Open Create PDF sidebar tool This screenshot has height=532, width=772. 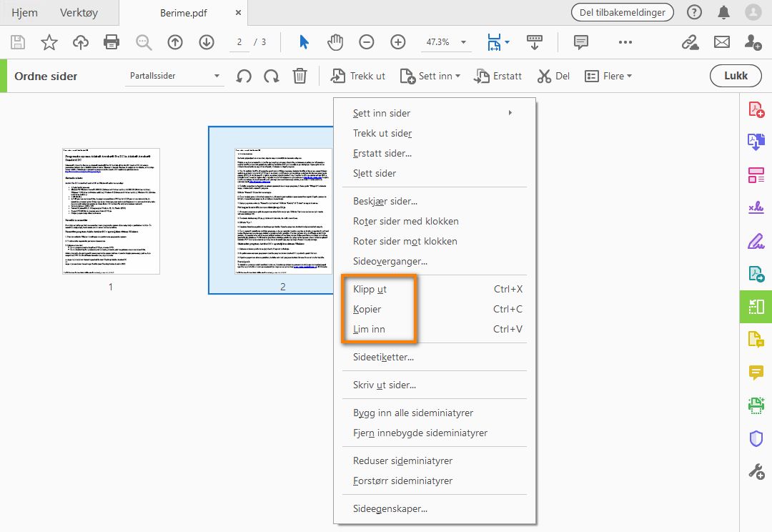tap(756, 109)
